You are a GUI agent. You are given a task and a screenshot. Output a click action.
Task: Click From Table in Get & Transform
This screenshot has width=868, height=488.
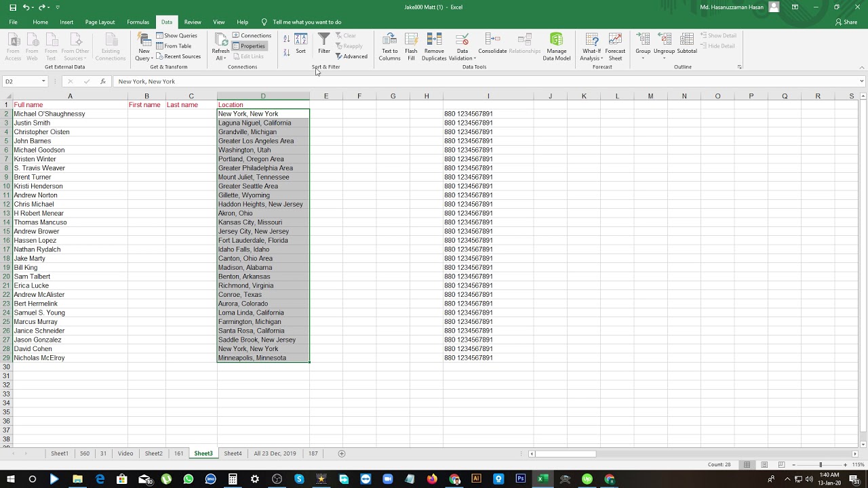(174, 46)
